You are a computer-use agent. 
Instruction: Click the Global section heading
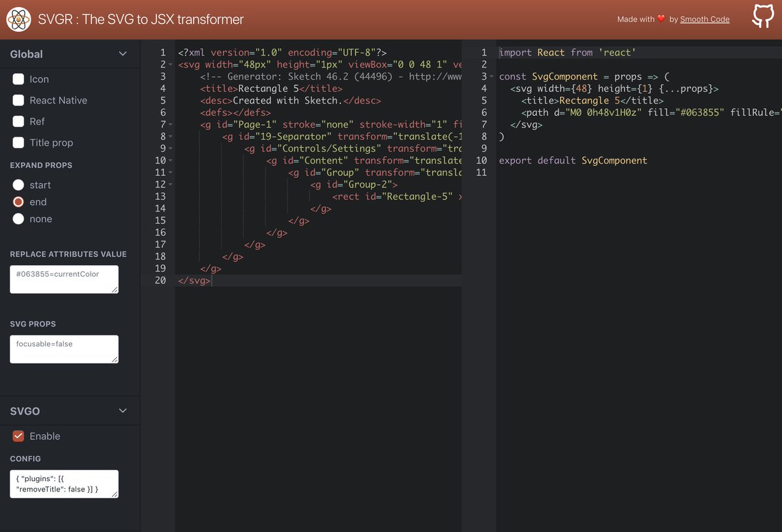(27, 54)
